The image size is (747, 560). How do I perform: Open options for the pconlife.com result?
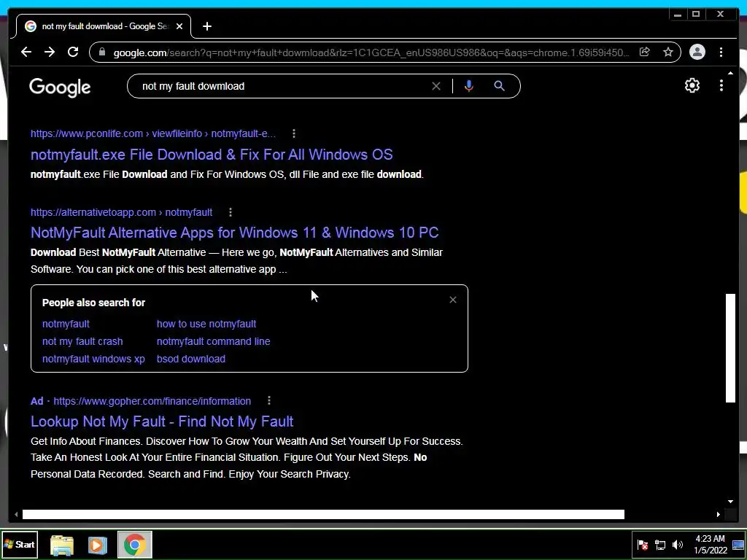click(x=293, y=134)
